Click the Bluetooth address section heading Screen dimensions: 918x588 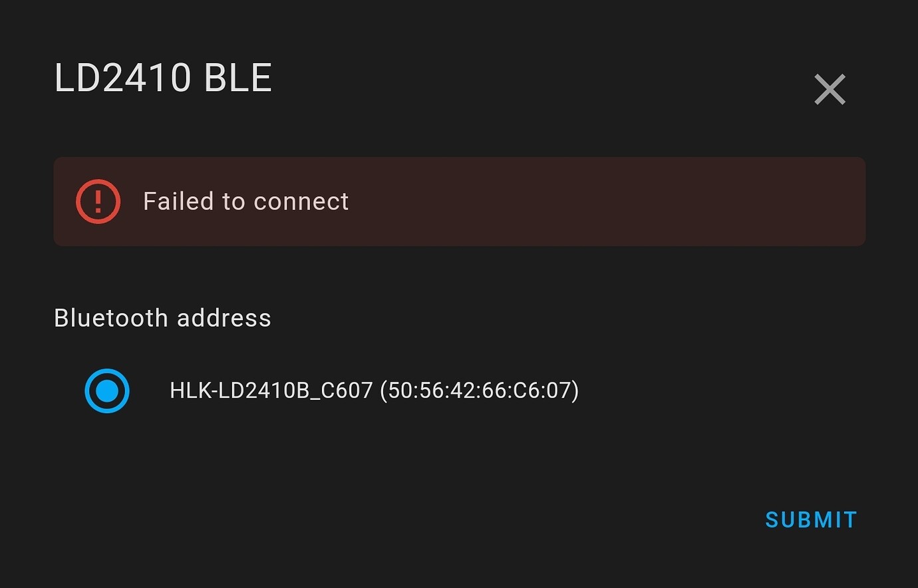tap(162, 318)
